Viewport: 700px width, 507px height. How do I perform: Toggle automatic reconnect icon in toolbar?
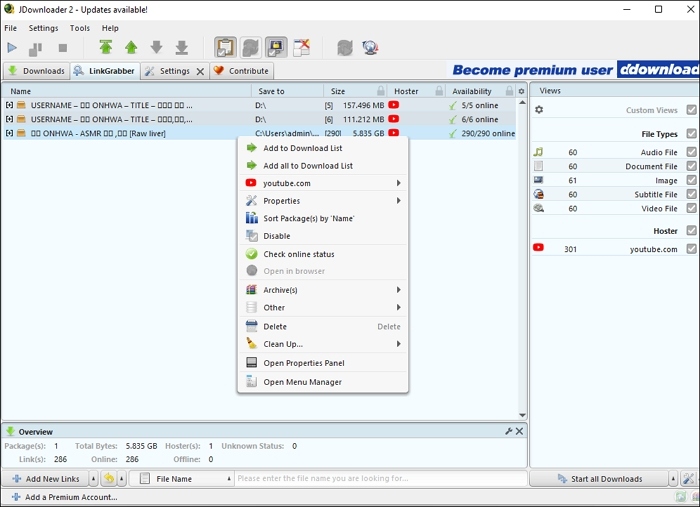pyautogui.click(x=250, y=47)
